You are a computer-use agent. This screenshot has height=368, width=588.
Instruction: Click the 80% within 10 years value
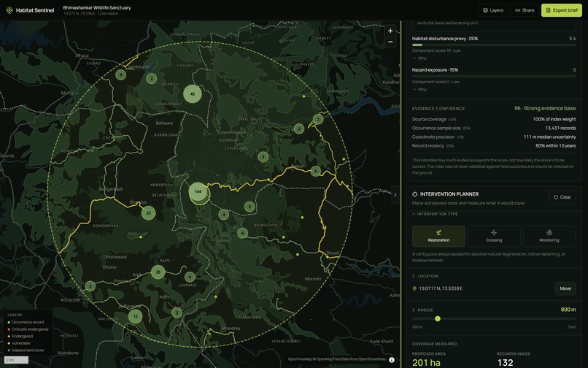click(x=556, y=146)
